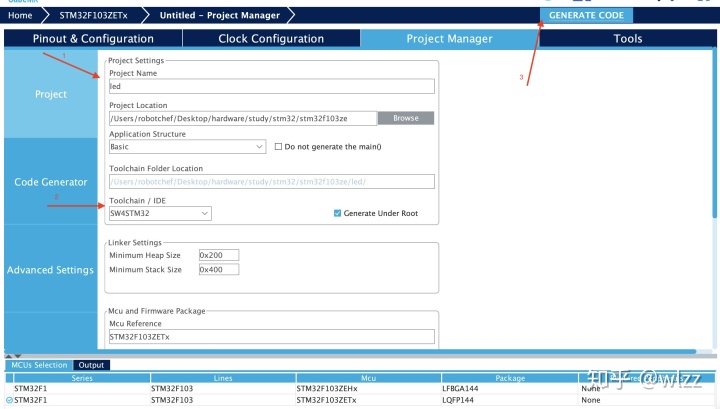This screenshot has height=409, width=720.
Task: Open Application Structure dropdown
Action: [187, 147]
